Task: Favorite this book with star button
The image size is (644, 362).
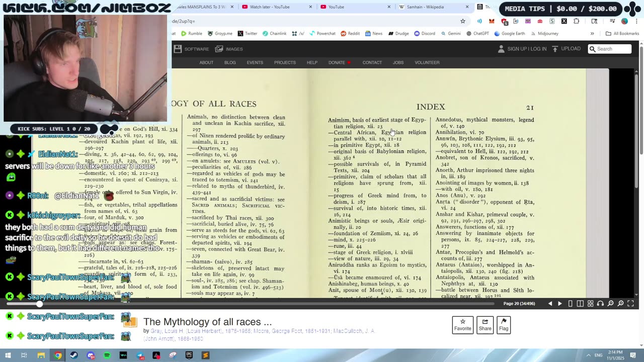Action: (x=462, y=325)
